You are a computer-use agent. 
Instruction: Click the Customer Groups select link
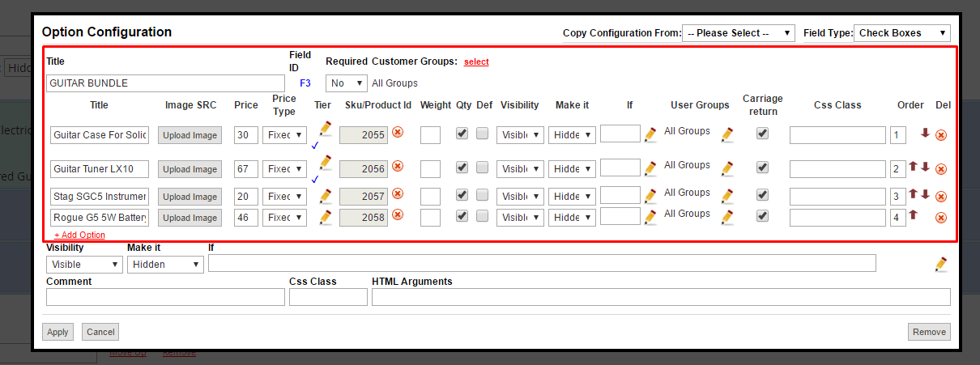pos(476,62)
